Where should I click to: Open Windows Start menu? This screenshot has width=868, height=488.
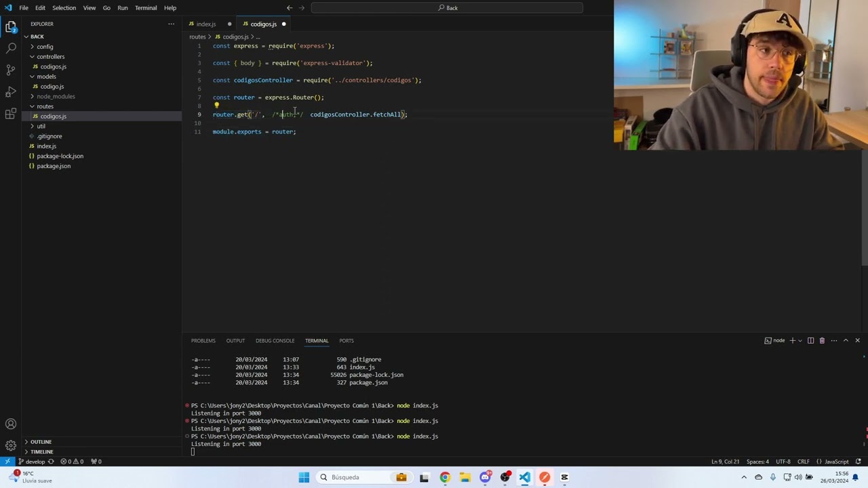[304, 477]
